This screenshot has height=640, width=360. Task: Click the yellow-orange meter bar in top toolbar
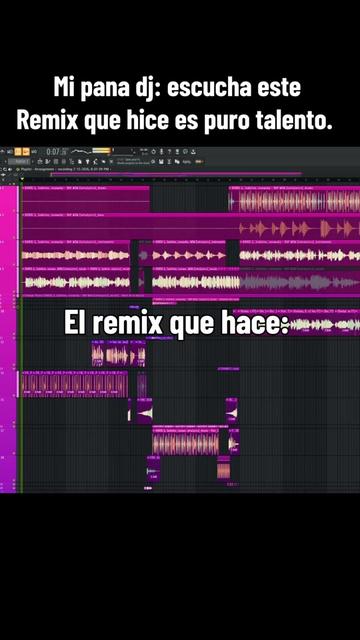coord(101,151)
